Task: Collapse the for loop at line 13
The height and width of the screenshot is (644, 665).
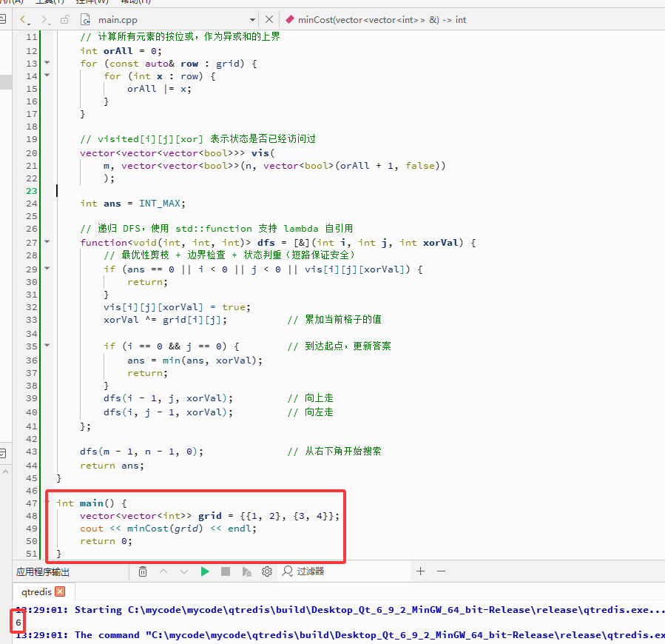Action: (x=47, y=62)
